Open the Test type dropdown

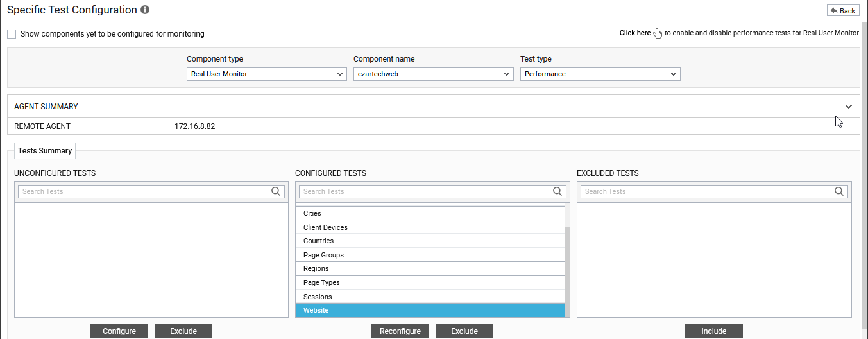pos(600,74)
